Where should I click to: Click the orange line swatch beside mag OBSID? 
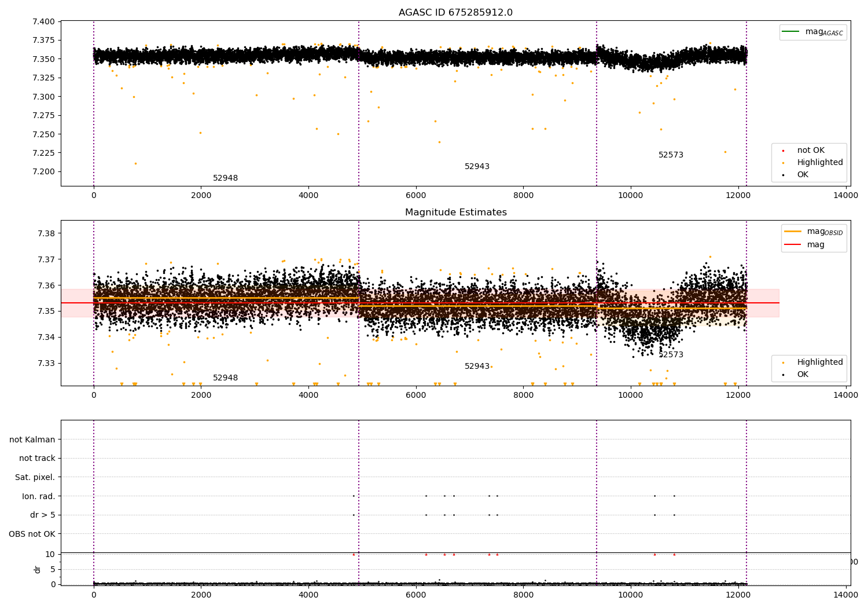793,231
